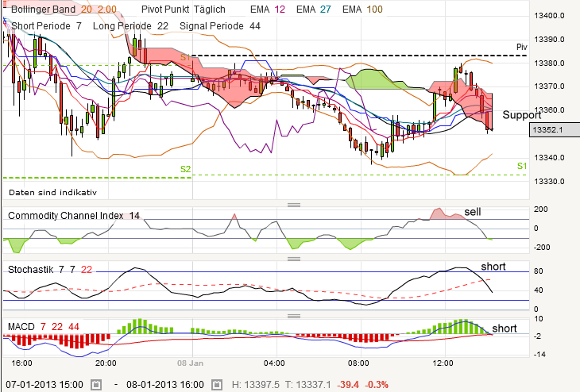The height and width of the screenshot is (392, 580).
Task: Click the 08:00 time axis label
Action: [x=358, y=363]
